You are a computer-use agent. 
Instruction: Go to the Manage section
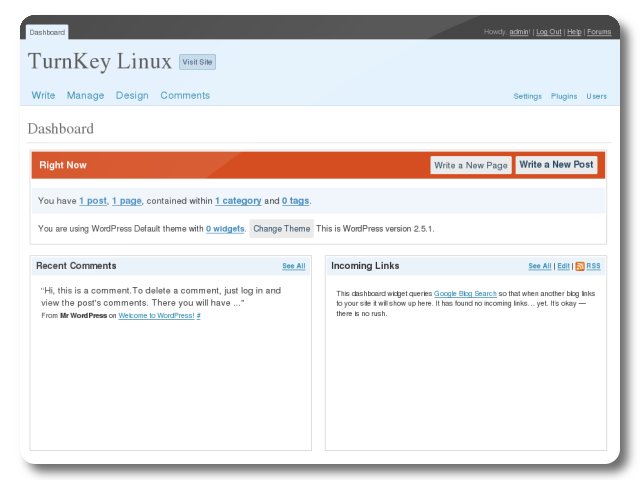coord(85,96)
